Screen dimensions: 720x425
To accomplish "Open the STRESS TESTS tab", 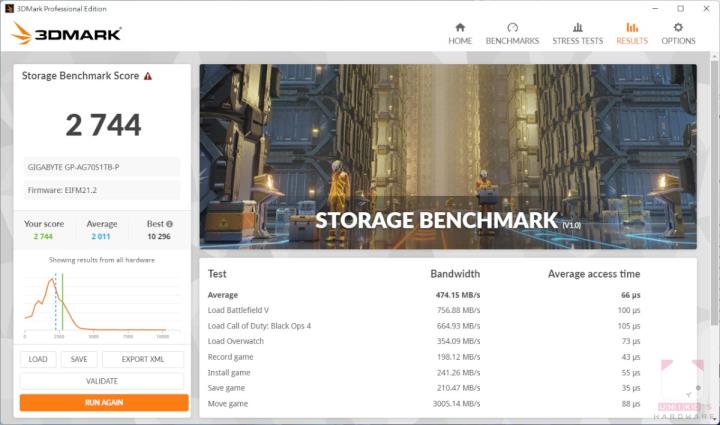I will point(578,41).
